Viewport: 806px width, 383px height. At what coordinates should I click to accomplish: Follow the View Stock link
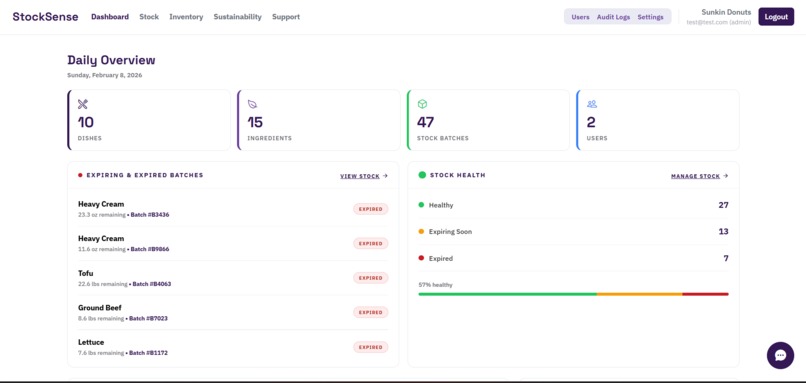click(x=364, y=176)
